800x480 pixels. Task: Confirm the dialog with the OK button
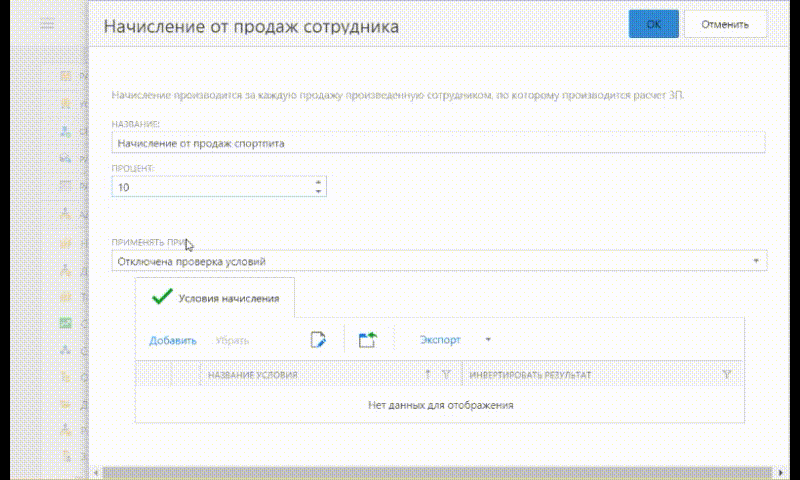[x=654, y=24]
